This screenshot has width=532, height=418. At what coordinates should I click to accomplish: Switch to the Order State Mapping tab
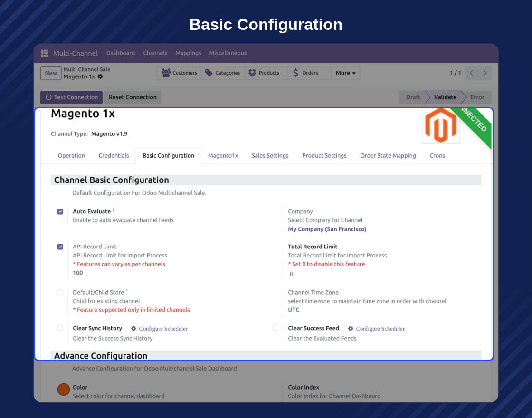(388, 156)
